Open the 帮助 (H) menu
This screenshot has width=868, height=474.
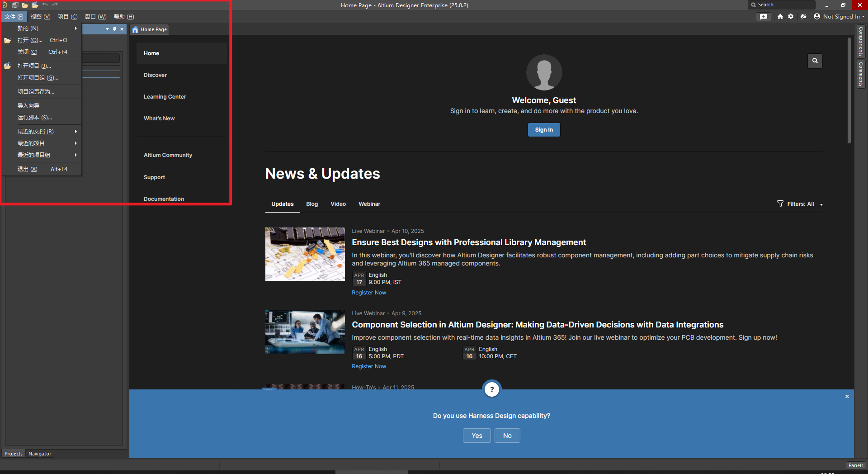click(124, 17)
